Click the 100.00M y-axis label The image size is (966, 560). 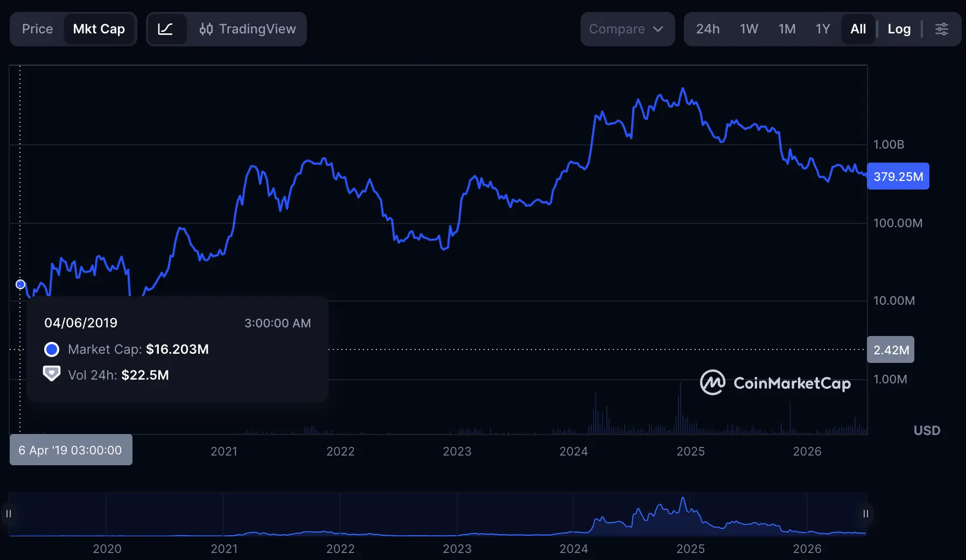(898, 223)
